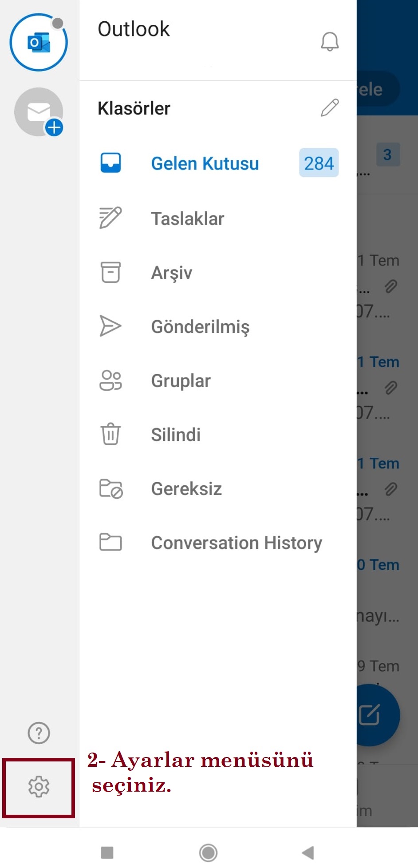
Task: Click the Conversation History folder icon
Action: (110, 542)
